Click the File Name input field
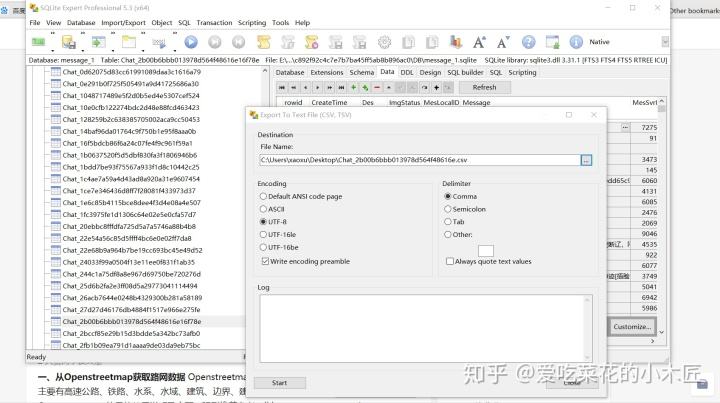Viewport: 720px width, 403px height. coord(420,160)
